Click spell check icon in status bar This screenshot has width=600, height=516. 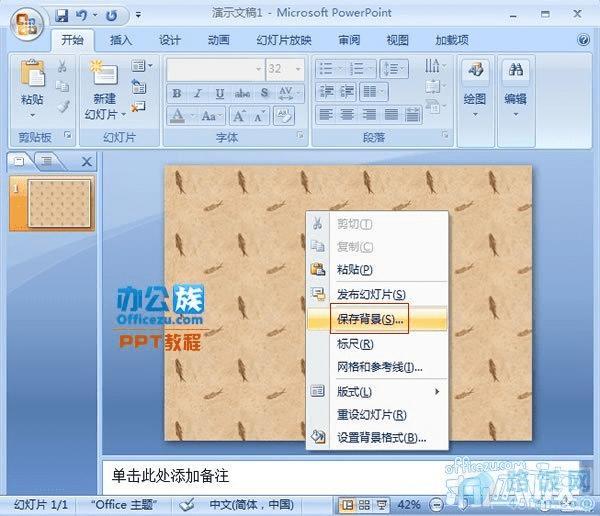coord(187,505)
